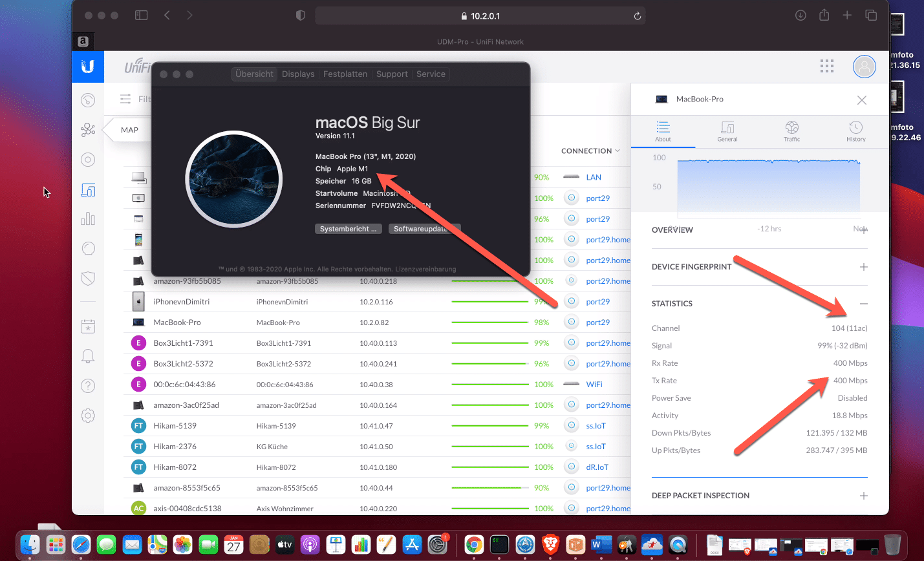Open the Trash in the dock
The image size is (924, 561).
pyautogui.click(x=892, y=545)
